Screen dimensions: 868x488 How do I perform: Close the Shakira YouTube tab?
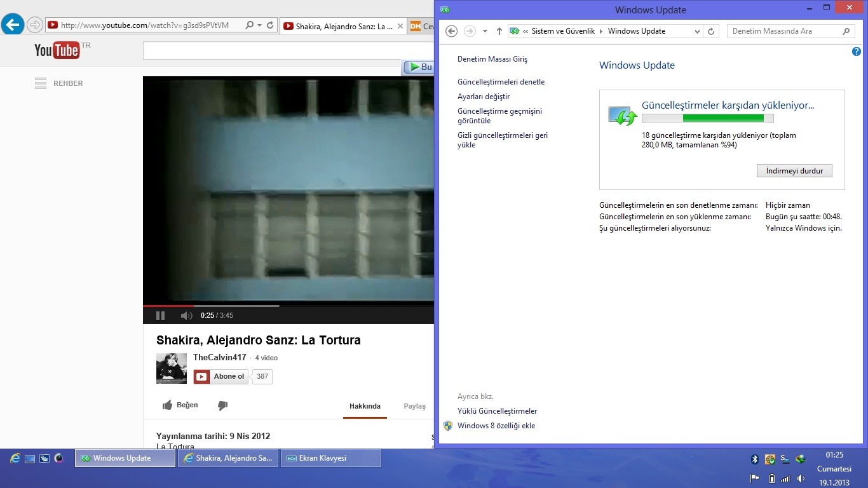[400, 27]
